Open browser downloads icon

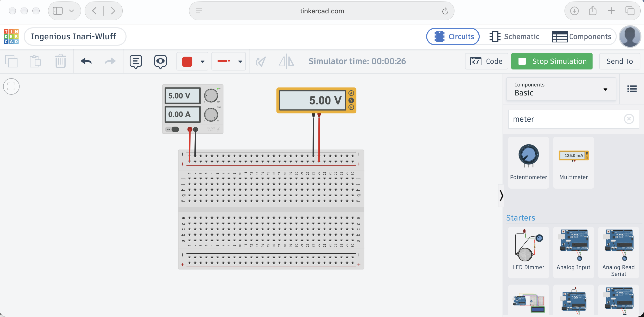574,11
